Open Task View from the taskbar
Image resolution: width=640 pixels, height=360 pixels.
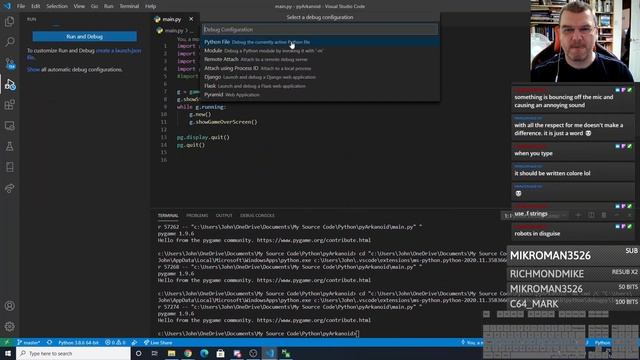pos(155,353)
